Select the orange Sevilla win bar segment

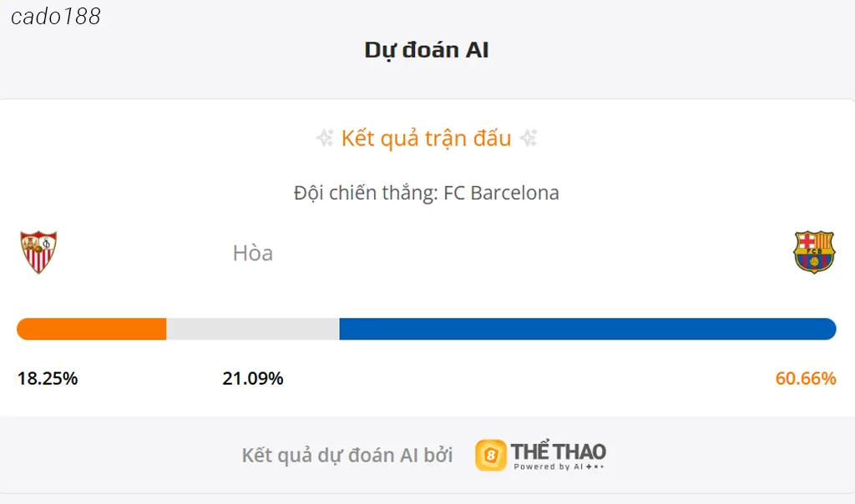[x=92, y=329]
